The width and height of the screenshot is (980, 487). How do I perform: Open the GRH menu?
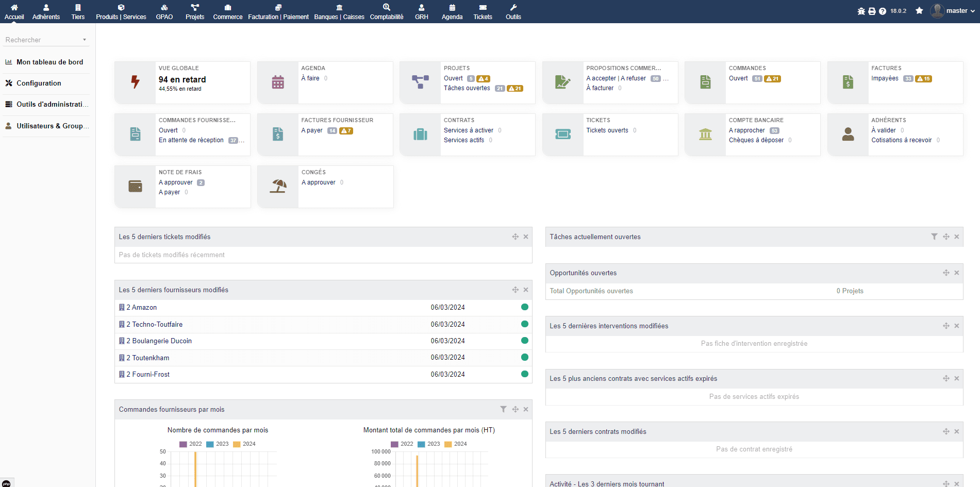422,12
